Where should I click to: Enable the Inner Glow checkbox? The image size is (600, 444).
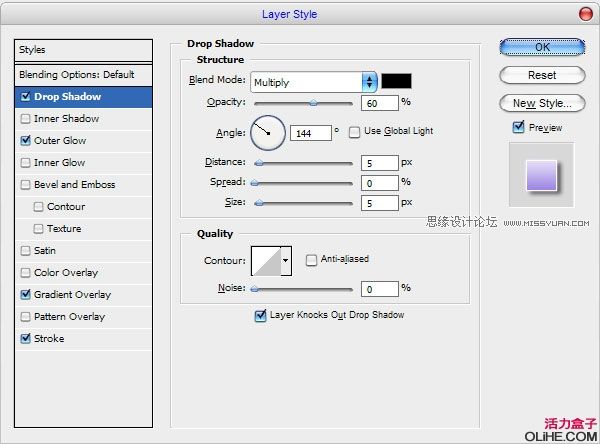click(x=26, y=163)
